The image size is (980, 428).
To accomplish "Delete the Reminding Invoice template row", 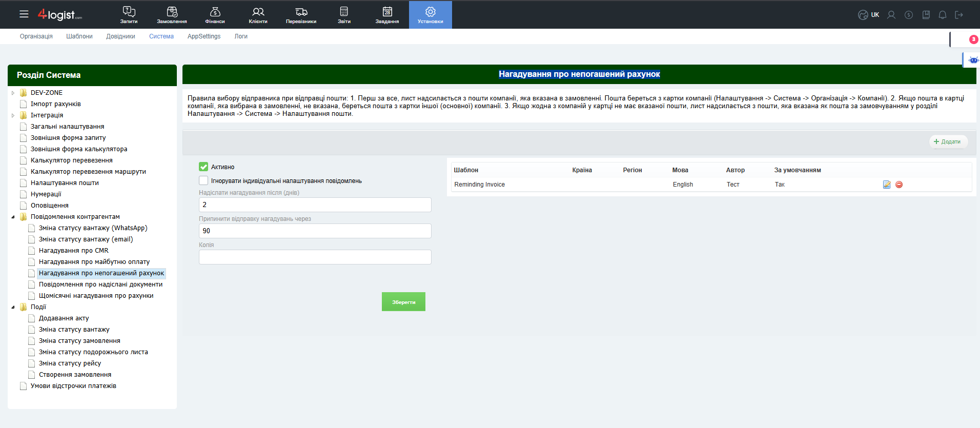I will (899, 185).
